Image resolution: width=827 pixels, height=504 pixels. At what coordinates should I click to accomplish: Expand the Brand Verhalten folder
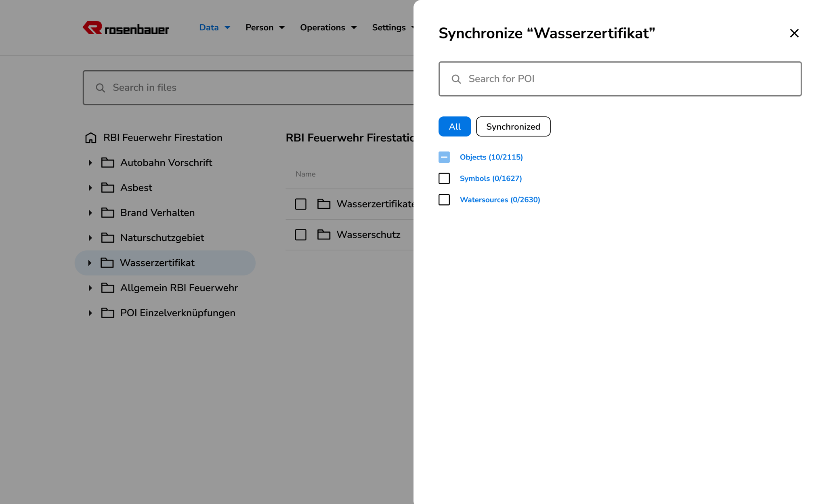coord(90,212)
